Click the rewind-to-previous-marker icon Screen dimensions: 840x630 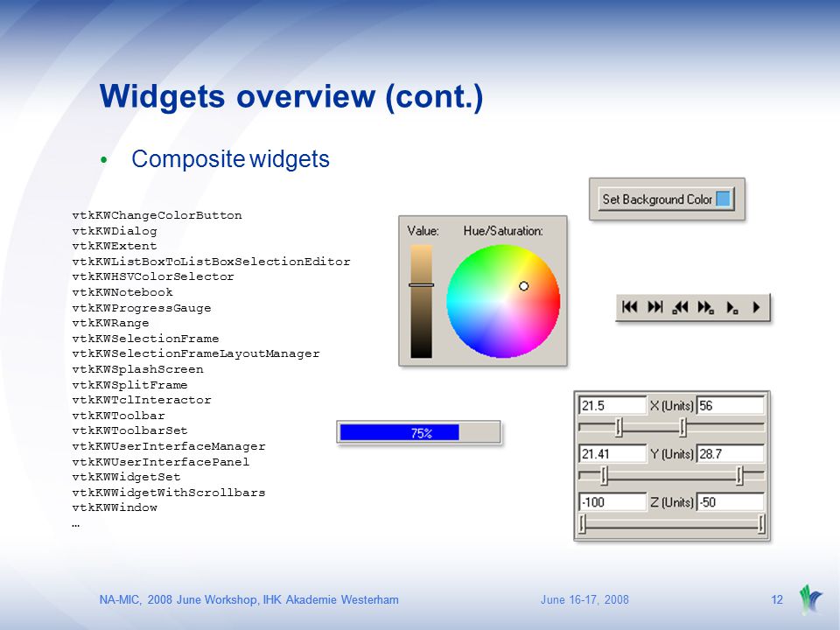point(681,307)
